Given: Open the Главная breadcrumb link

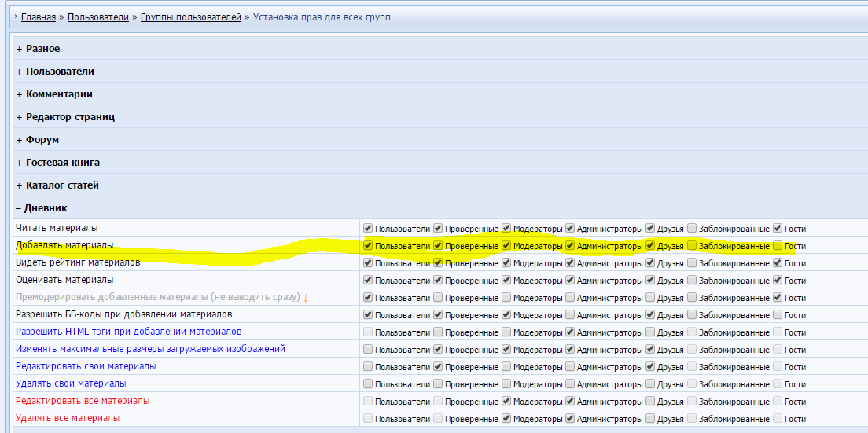Looking at the screenshot, I should (39, 17).
